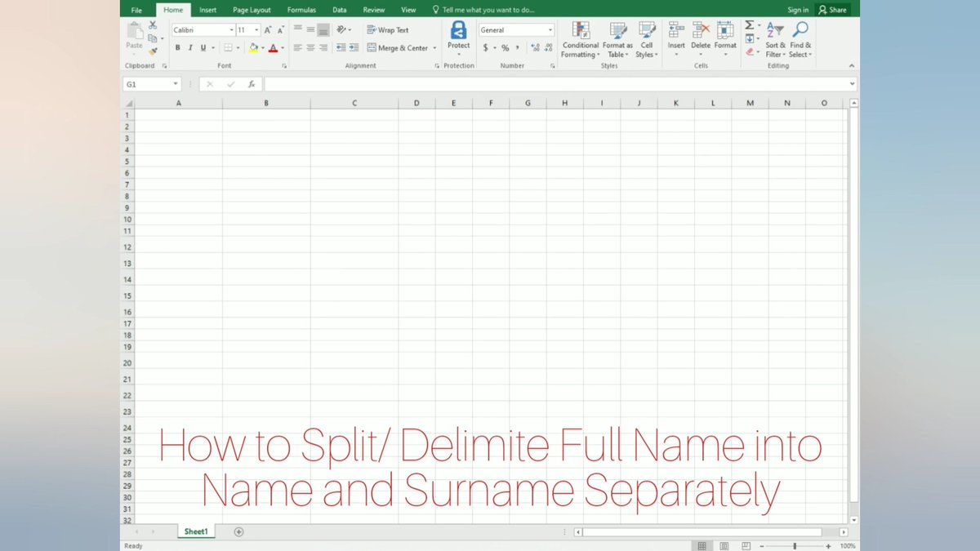
Task: Open the fill color dropdown arrow
Action: (262, 48)
